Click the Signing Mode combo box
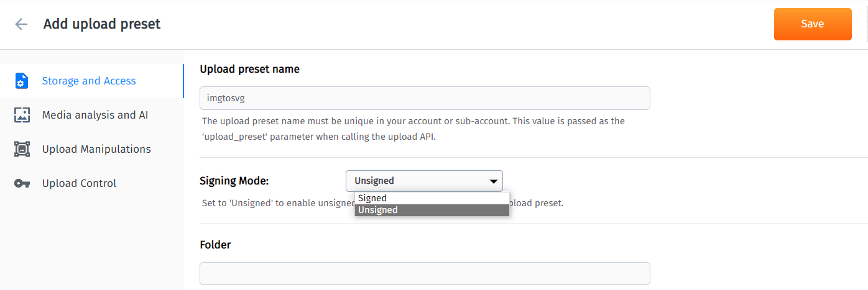Viewport: 868px width, 290px height. [x=417, y=181]
